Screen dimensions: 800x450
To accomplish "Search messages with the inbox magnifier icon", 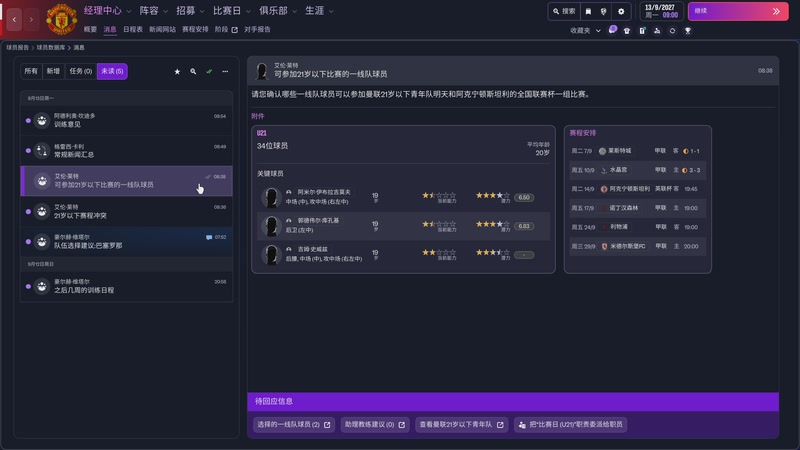I will 193,71.
